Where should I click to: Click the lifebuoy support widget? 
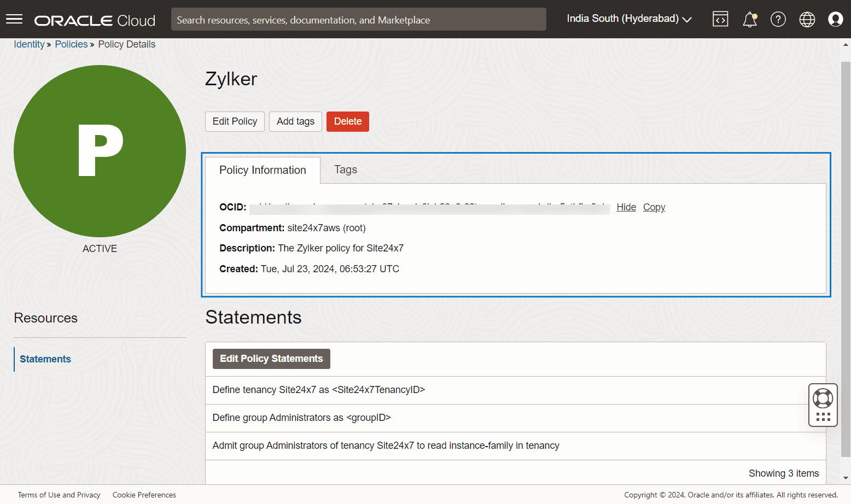click(823, 398)
